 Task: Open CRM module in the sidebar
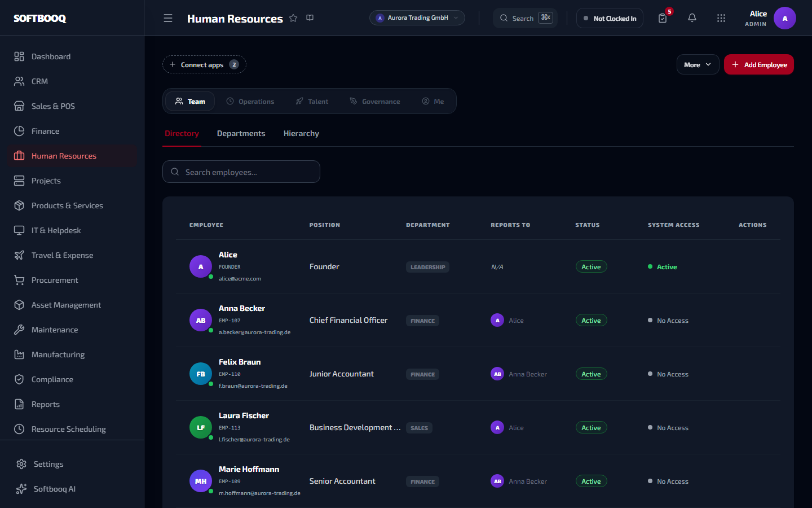coord(72,81)
